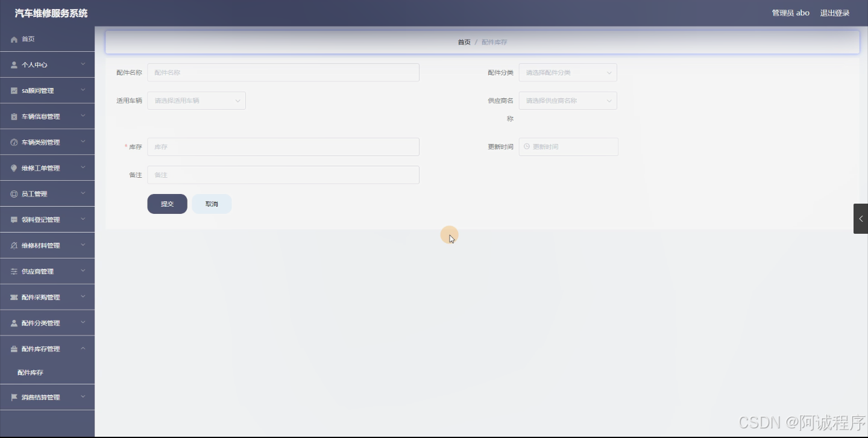This screenshot has height=438, width=868.
Task: Click the home icon beside 首页
Action: pyautogui.click(x=14, y=39)
